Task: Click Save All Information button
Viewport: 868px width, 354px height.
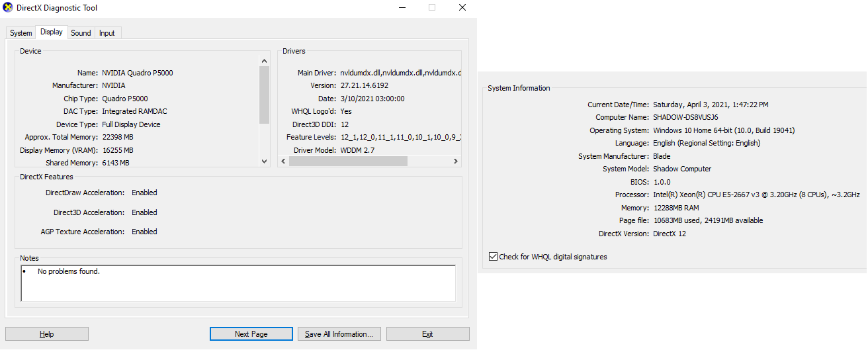Action: click(339, 334)
